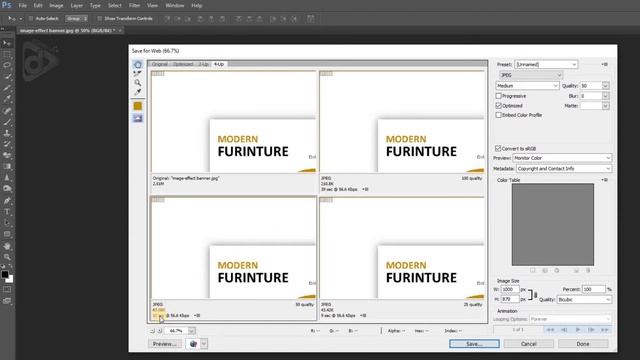Open the Bicubic resample quality dropdown
Screen dimensions: 640x360
584,300
